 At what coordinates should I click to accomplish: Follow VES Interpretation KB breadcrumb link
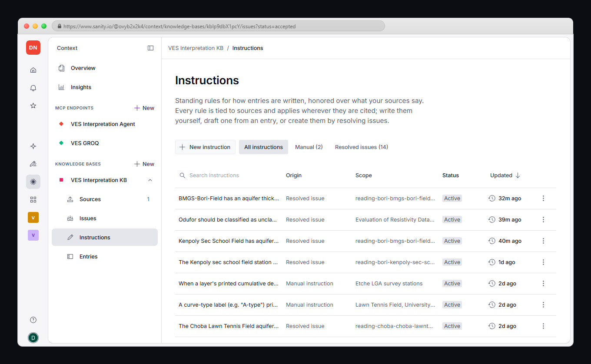click(x=196, y=48)
